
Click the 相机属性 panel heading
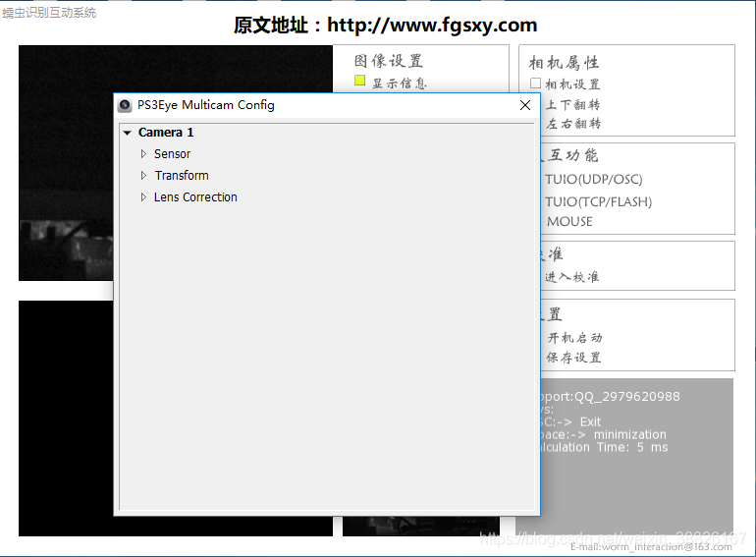(565, 63)
